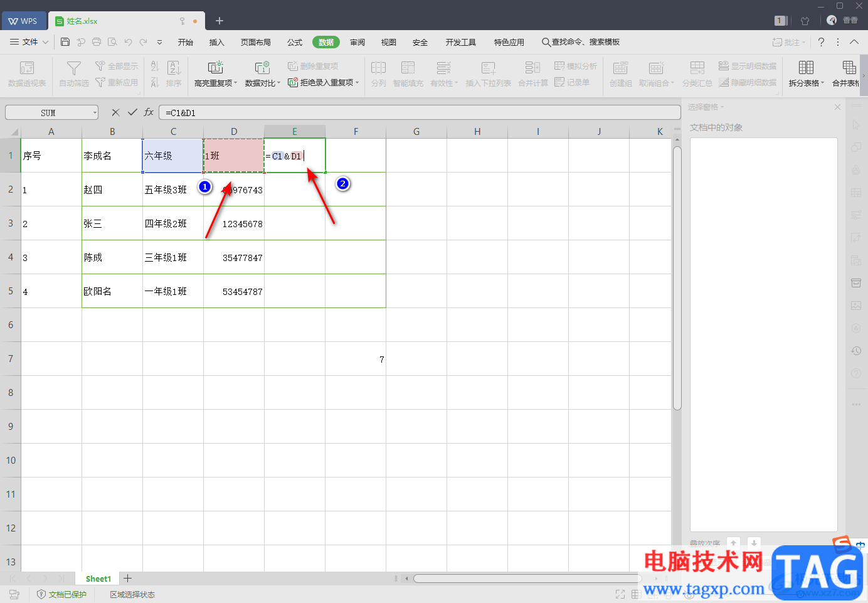
Task: Click the help question mark icon
Action: click(x=821, y=42)
